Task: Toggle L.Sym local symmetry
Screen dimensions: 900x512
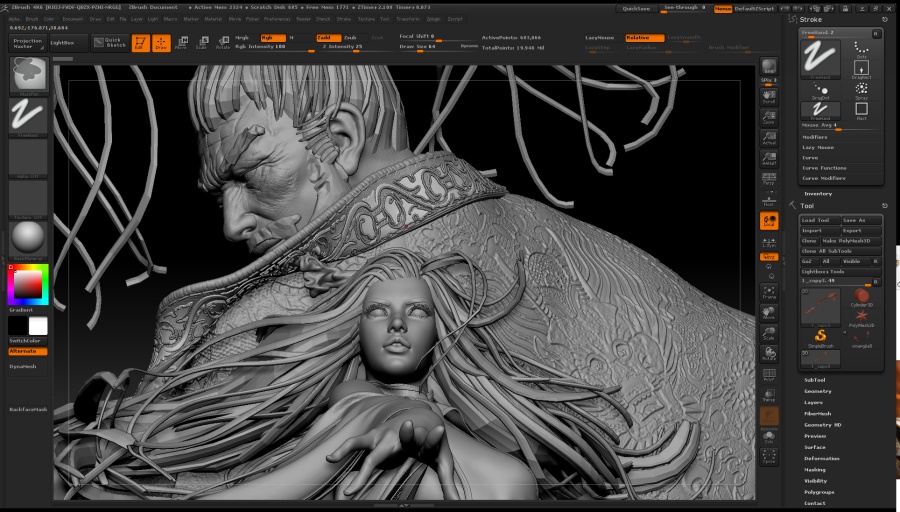Action: coord(769,243)
